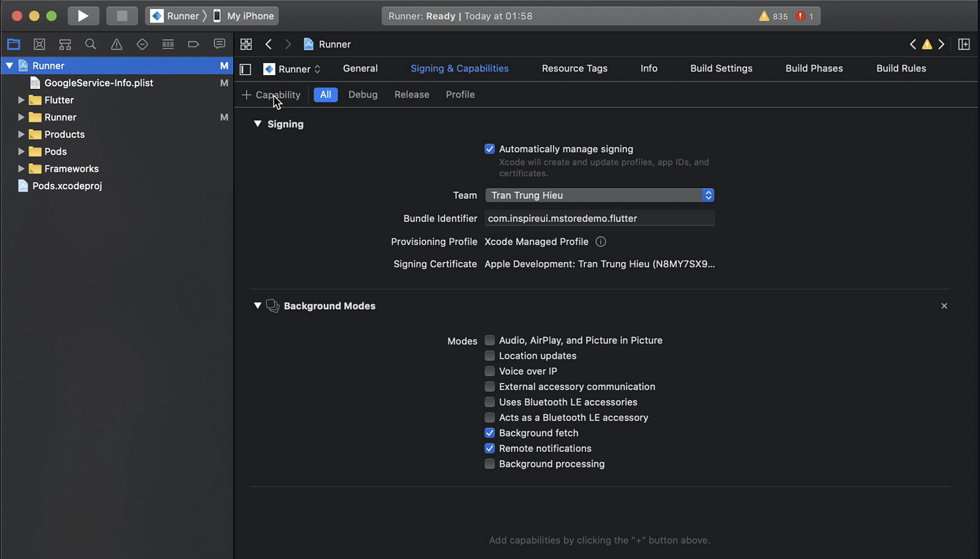
Task: Go back in editor history
Action: [269, 44]
